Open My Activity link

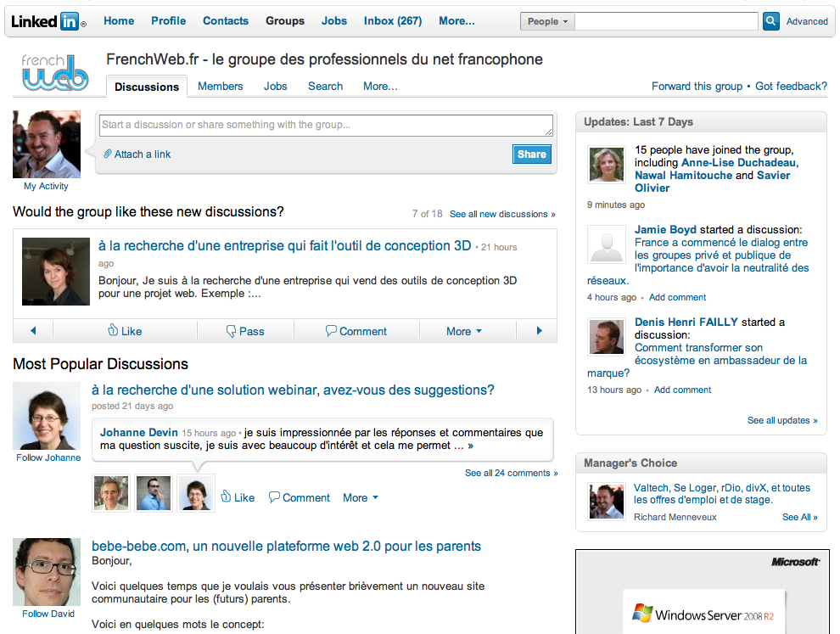(x=46, y=186)
